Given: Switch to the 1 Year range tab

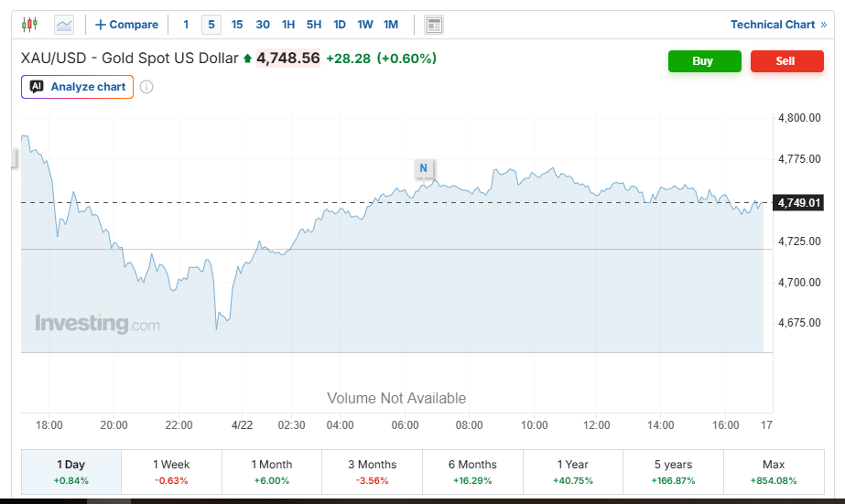Looking at the screenshot, I should pyautogui.click(x=572, y=472).
